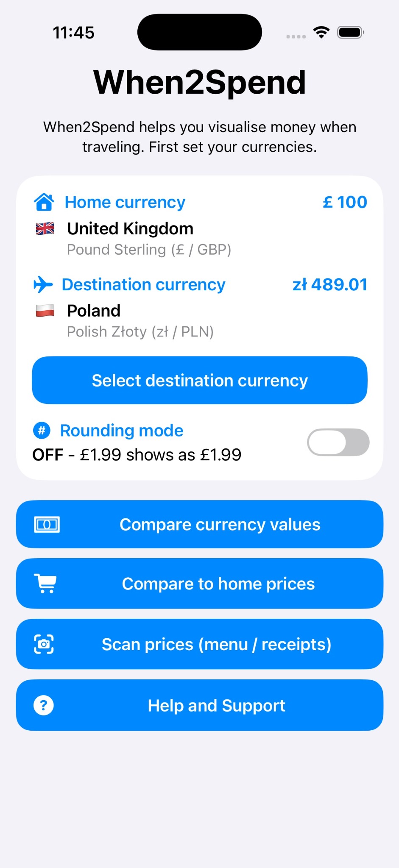Tap the shopping cart icon
Viewport: 399px width, 868px height.
click(45, 584)
